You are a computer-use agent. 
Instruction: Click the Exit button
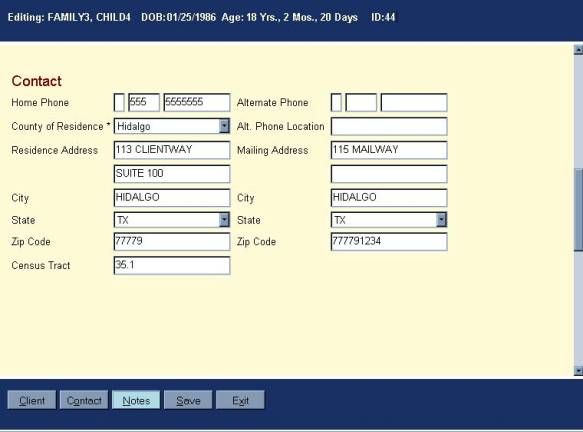pyautogui.click(x=240, y=400)
